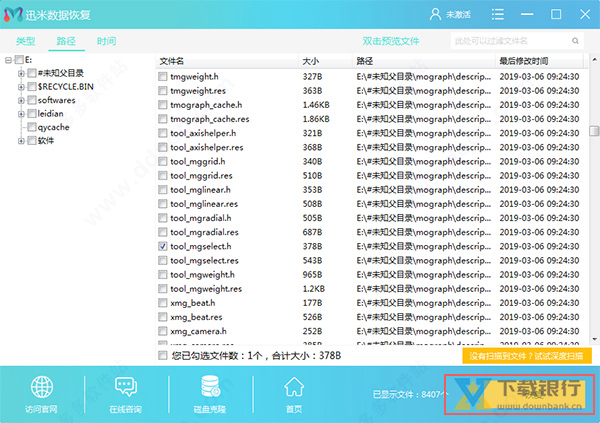Expand the leidian folder node
Image resolution: width=600 pixels, height=423 pixels.
pos(20,114)
